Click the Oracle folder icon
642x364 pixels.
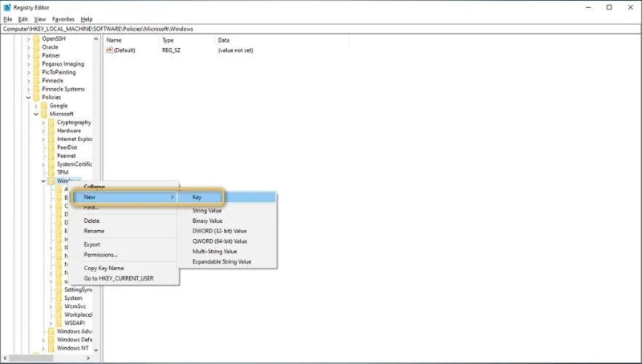tap(36, 47)
